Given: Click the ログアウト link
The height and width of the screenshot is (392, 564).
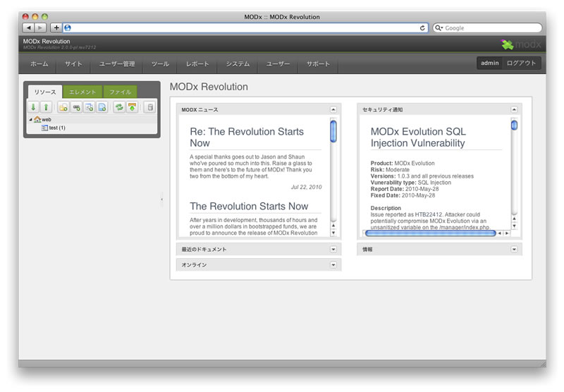Looking at the screenshot, I should click(x=522, y=63).
